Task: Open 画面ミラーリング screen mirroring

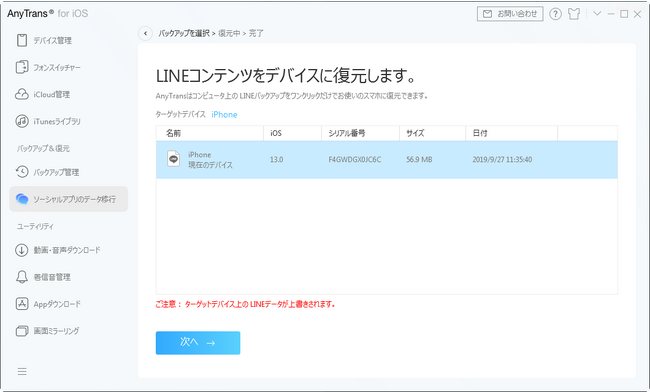Action: point(47,331)
